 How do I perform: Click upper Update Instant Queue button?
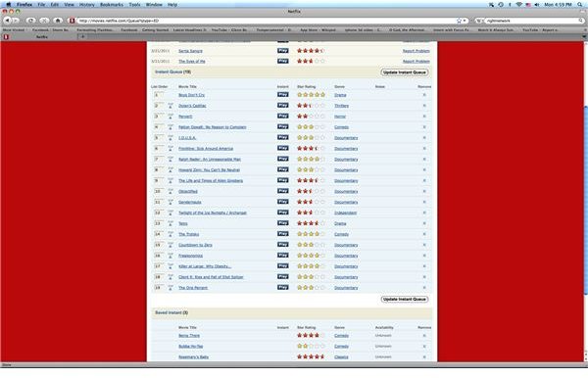(404, 71)
